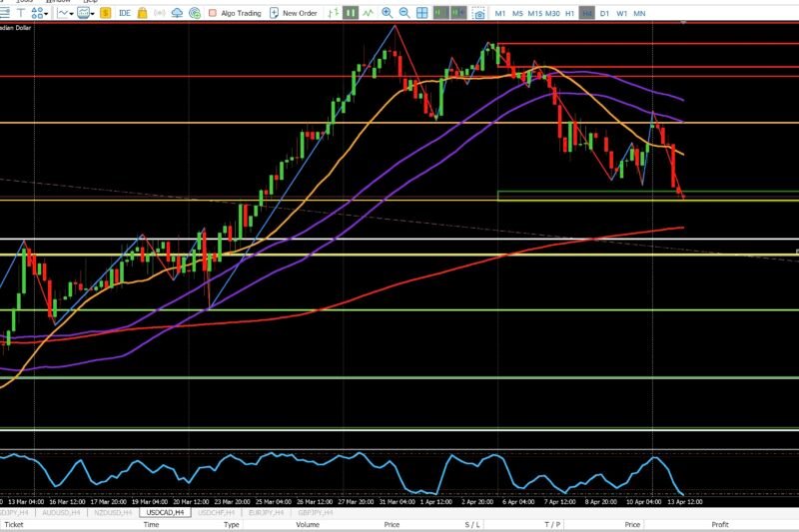Select the M1 timeframe
Viewport: 799px width, 532px height.
500,14
